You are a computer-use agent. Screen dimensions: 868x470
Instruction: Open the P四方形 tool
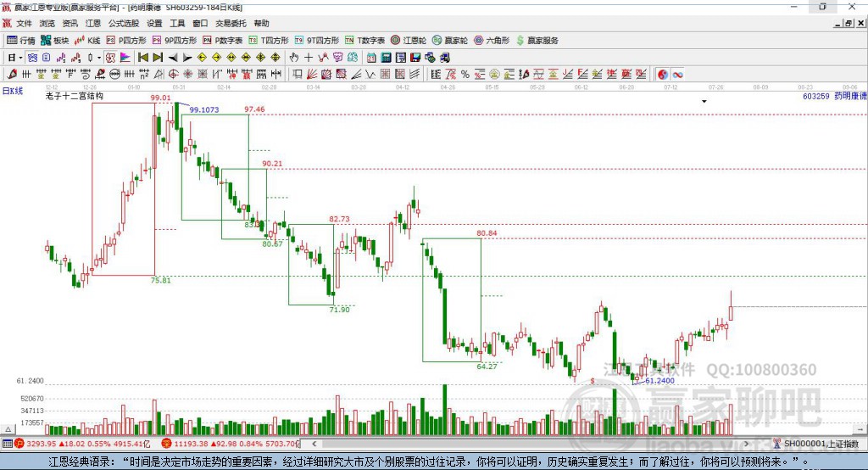126,41
